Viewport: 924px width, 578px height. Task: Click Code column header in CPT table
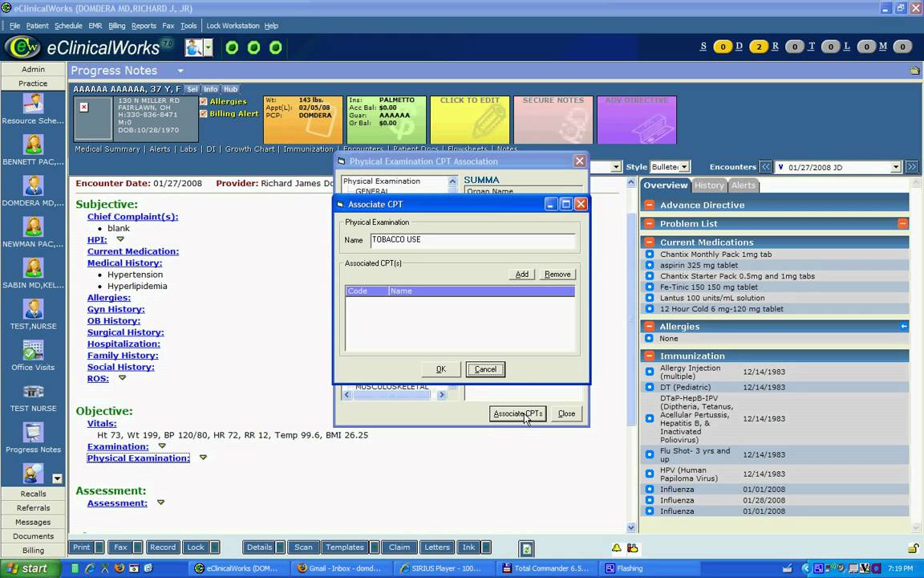[x=367, y=291]
